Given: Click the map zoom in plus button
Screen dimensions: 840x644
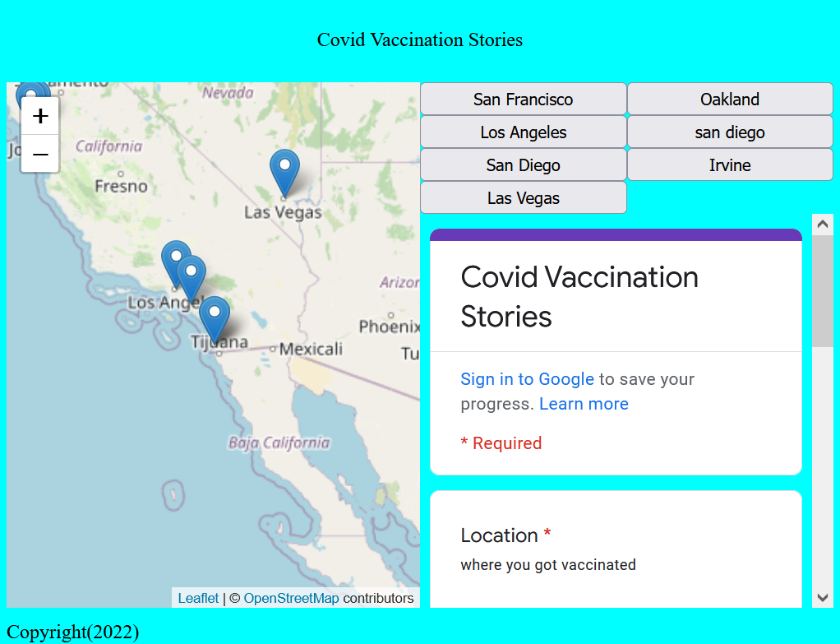Looking at the screenshot, I should tap(39, 116).
